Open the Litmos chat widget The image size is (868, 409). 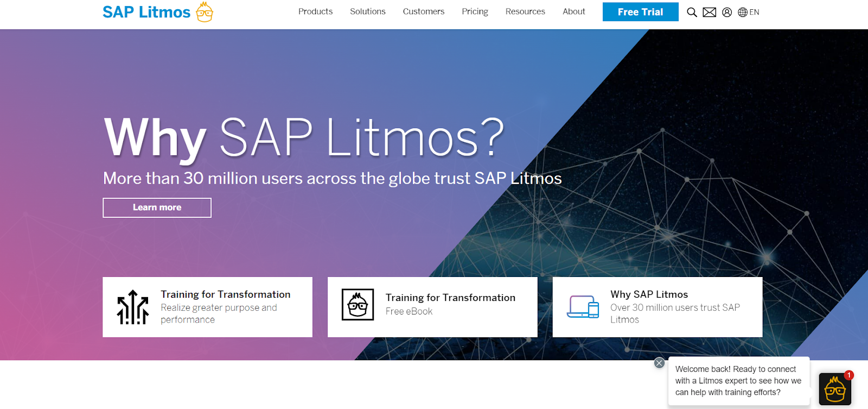835,389
